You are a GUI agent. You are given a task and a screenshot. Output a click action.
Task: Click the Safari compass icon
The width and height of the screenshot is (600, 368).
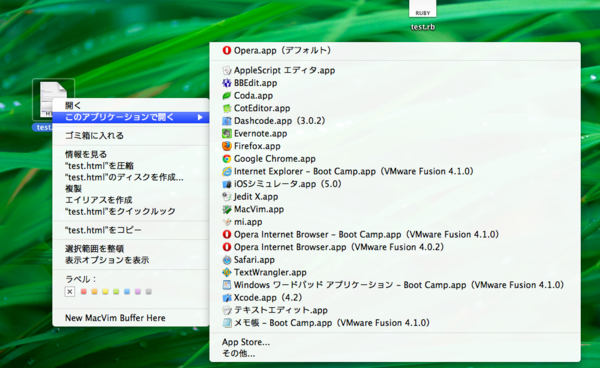tap(227, 260)
